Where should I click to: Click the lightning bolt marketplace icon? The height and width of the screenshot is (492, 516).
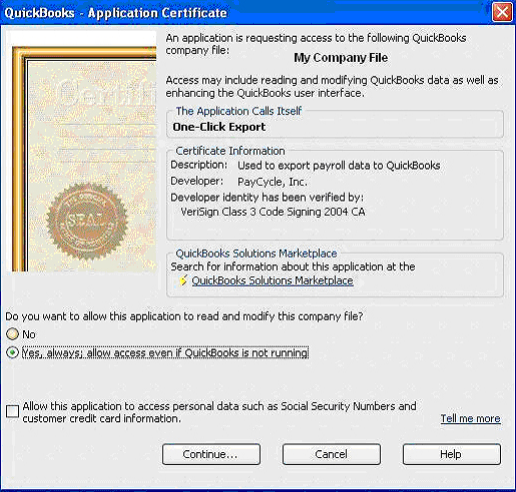[x=183, y=281]
